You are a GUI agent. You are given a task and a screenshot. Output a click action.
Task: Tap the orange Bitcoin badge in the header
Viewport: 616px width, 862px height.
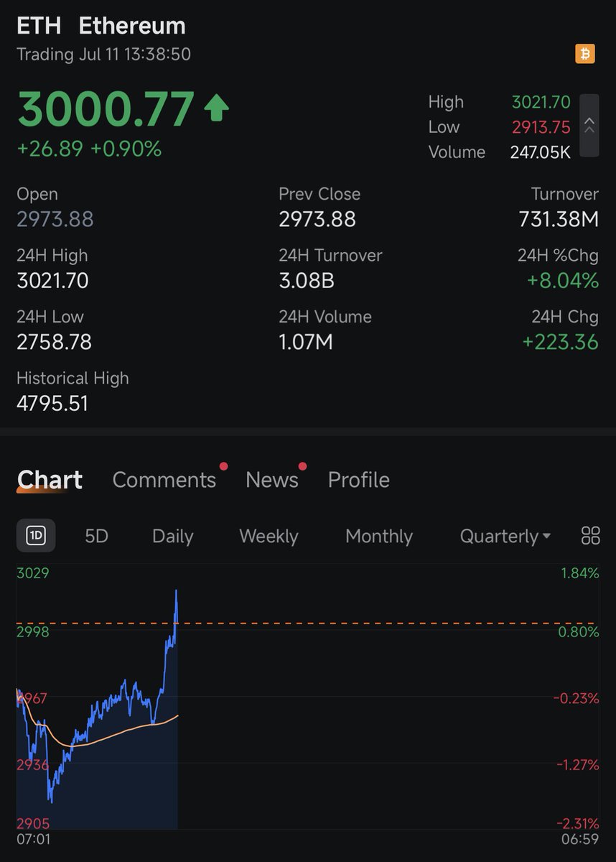click(x=584, y=53)
